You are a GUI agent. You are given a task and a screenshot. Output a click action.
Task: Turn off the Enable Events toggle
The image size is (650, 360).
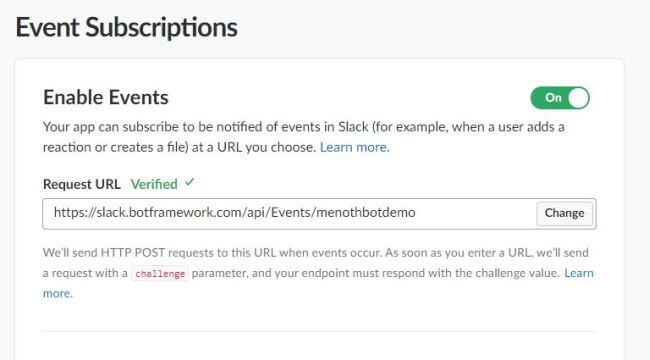tap(560, 98)
